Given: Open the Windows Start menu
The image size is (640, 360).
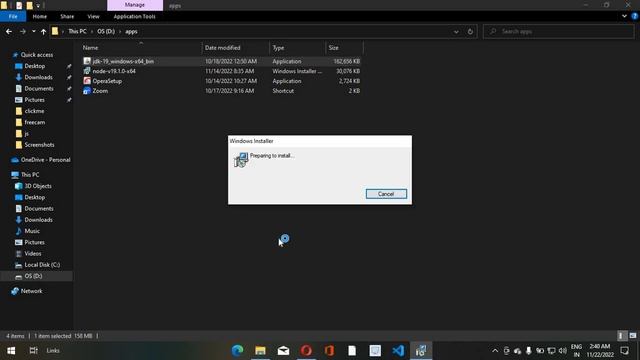Looking at the screenshot, I should (11, 351).
